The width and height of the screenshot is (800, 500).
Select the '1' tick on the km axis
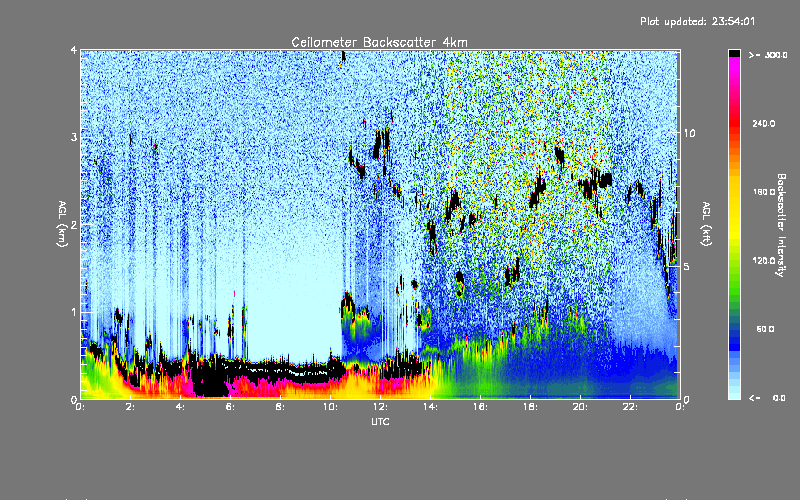pos(74,312)
